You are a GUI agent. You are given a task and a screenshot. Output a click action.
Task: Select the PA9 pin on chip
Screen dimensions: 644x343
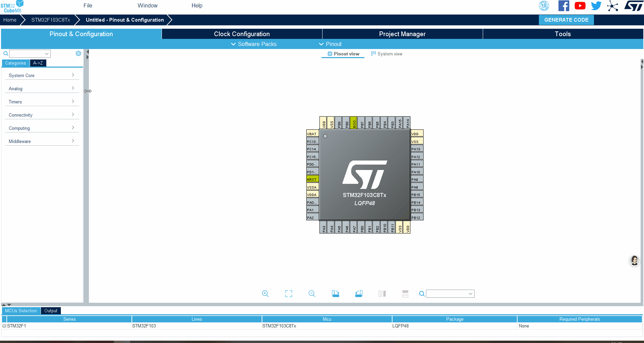[417, 179]
